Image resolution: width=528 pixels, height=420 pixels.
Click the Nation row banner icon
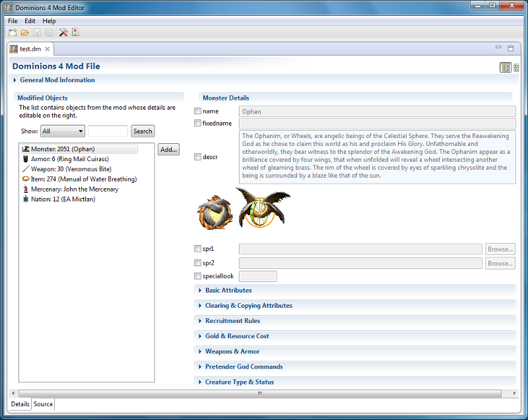pos(26,199)
